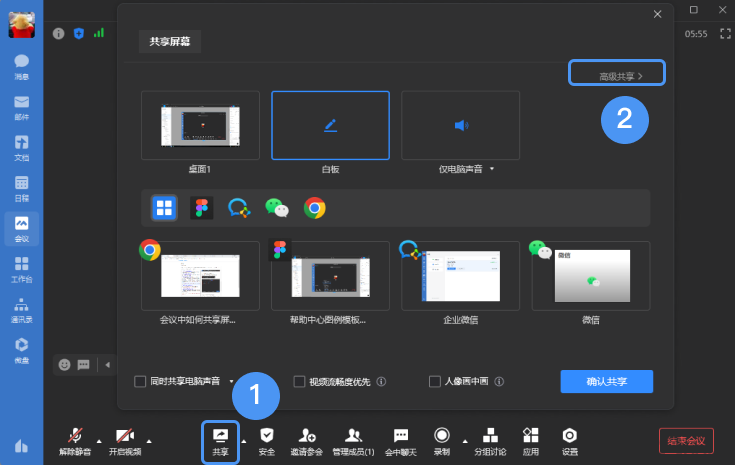
Task: Open the 安全 shield icon
Action: click(x=267, y=436)
